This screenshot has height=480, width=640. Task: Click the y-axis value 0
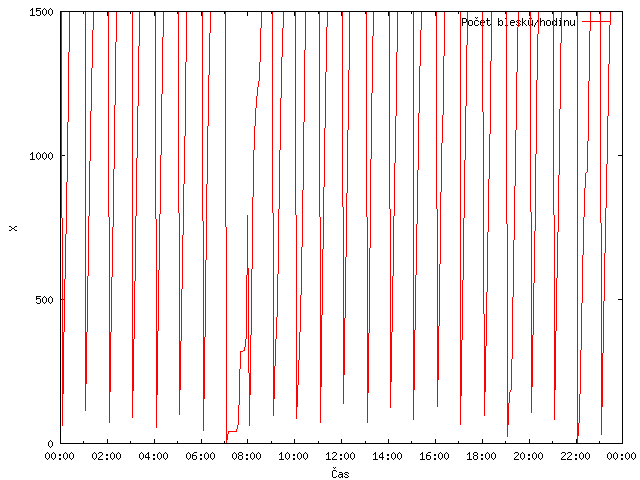(x=51, y=444)
